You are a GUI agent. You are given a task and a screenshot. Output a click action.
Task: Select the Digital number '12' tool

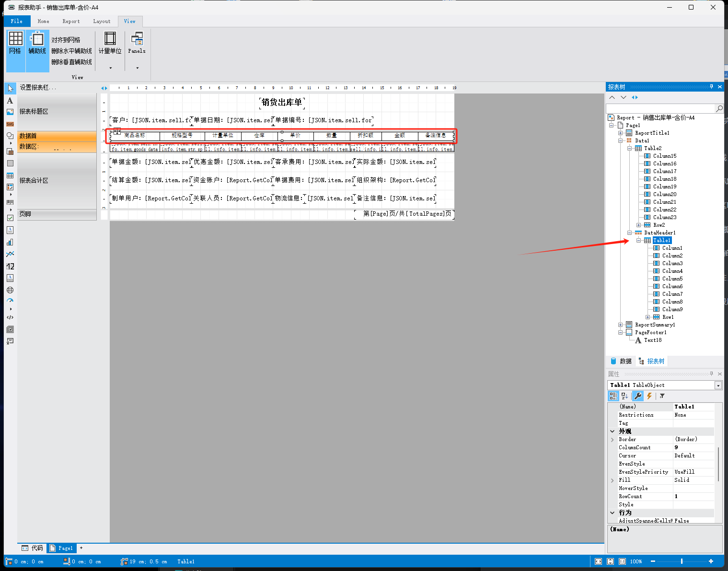click(x=10, y=266)
